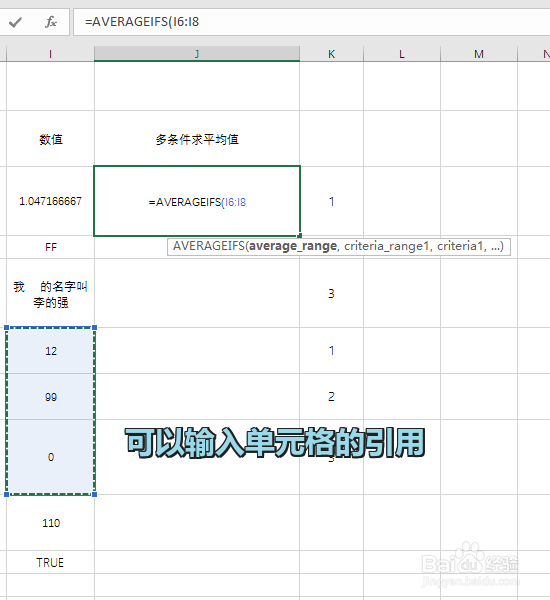Select column K header
The image size is (550, 600).
pyautogui.click(x=331, y=54)
